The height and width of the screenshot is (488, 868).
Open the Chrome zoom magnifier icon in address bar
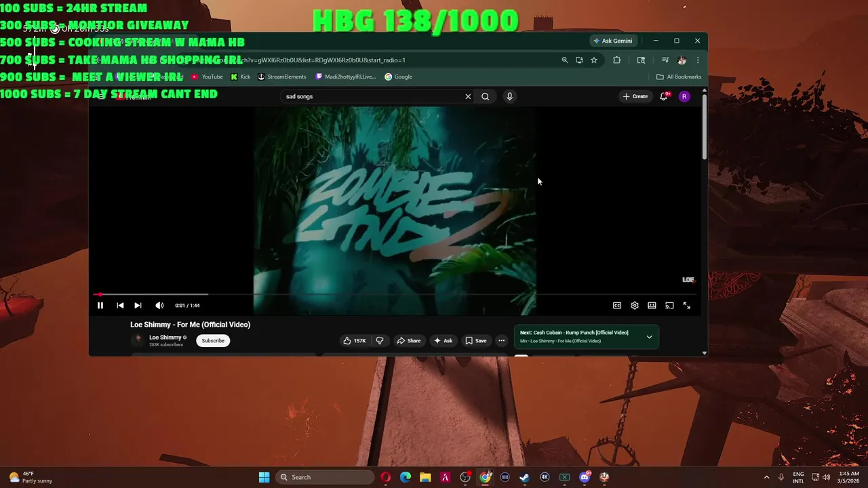(x=564, y=60)
